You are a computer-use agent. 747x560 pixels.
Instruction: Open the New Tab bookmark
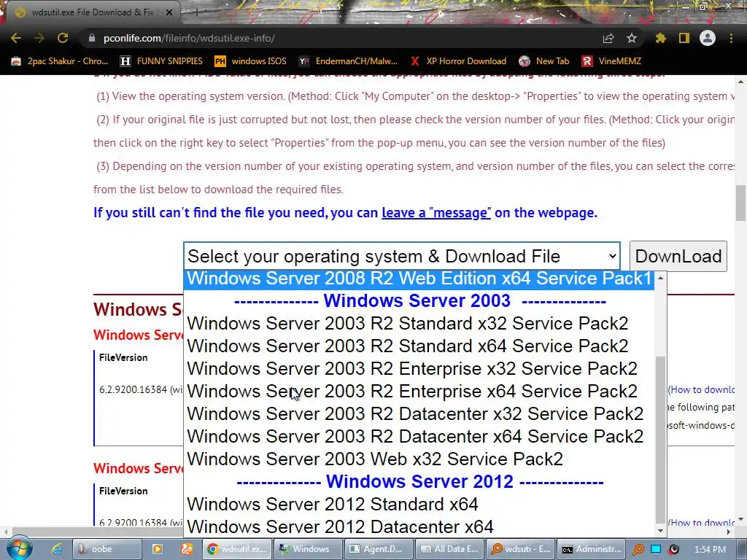click(x=544, y=61)
